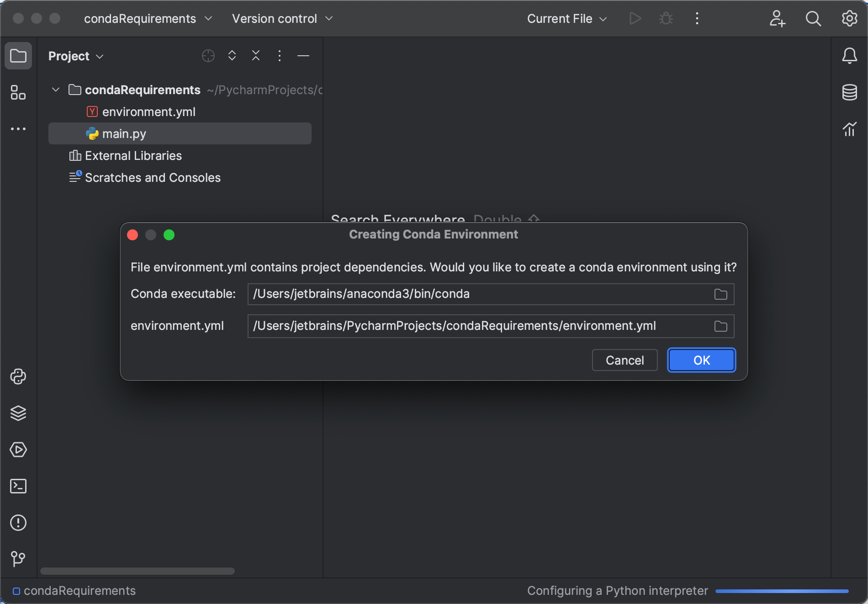Open the Version control widget menu
This screenshot has height=604, width=868.
[x=282, y=19]
